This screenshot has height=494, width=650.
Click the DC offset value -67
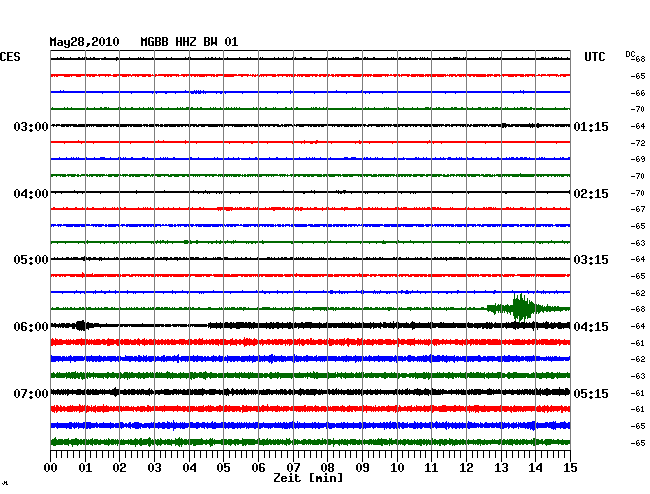(638, 209)
